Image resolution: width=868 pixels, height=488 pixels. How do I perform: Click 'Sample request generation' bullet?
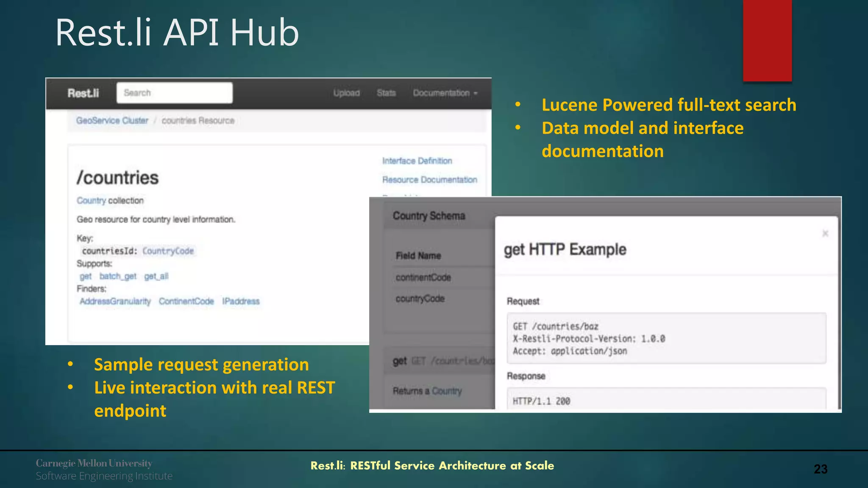click(x=201, y=364)
